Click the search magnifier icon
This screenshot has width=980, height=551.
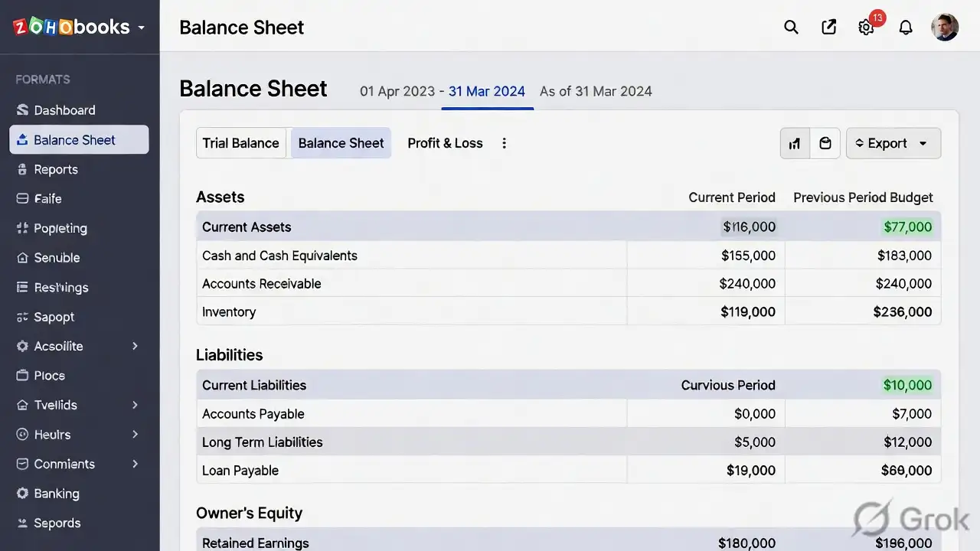(x=791, y=28)
